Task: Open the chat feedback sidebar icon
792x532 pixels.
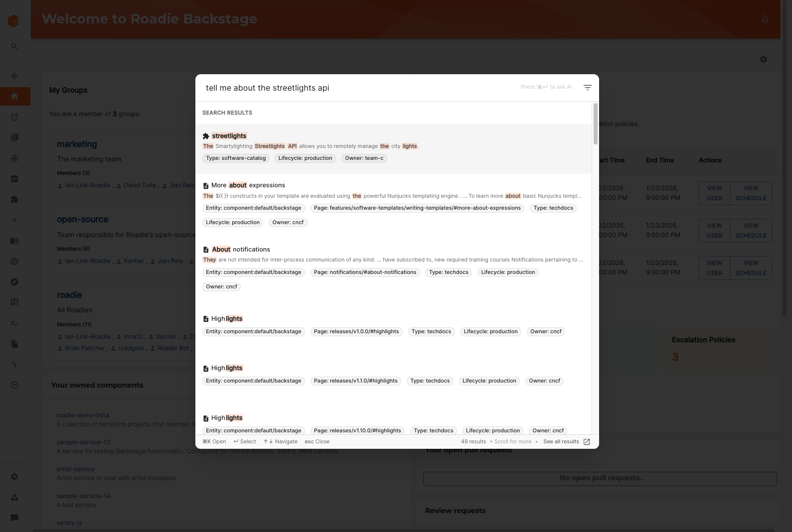Action: [x=14, y=302]
